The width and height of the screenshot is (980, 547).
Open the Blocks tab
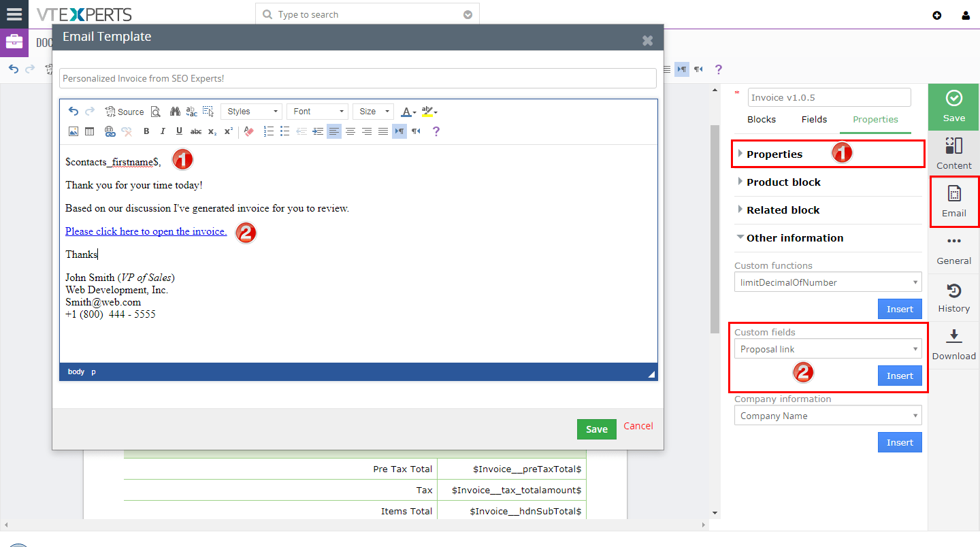[x=761, y=119]
